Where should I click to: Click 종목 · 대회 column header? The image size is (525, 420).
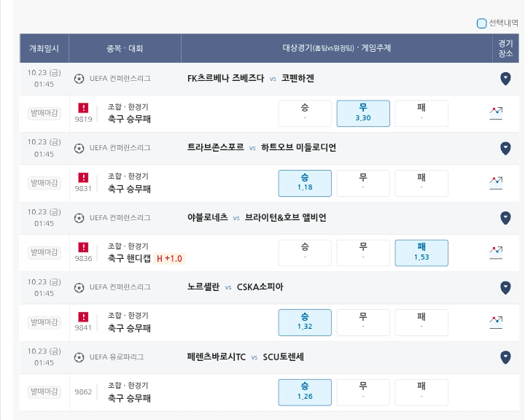coord(125,48)
